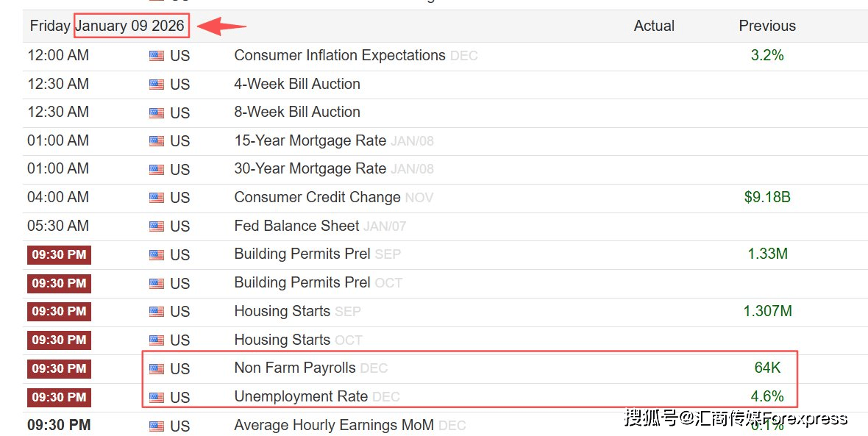Click US flag beside 15-Year Mortgage Rate
This screenshot has height=436, width=868.
coord(157,141)
